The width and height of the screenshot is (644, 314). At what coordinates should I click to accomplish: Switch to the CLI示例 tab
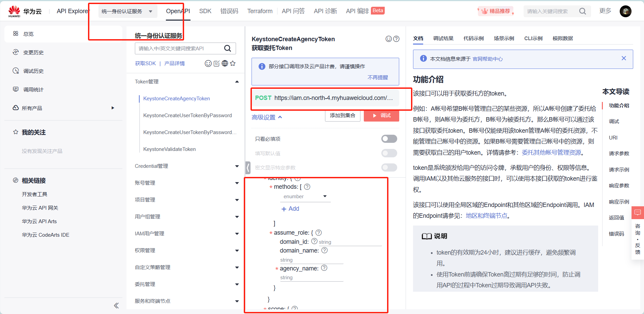click(533, 38)
